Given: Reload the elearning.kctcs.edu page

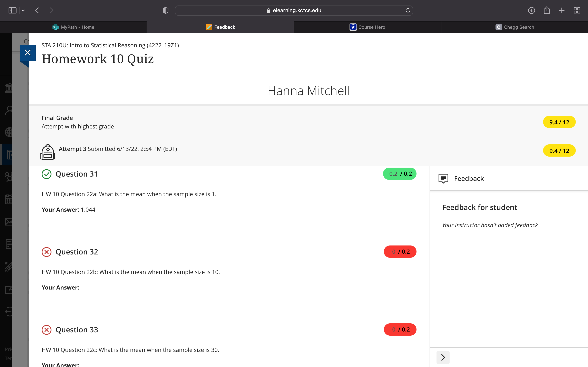Looking at the screenshot, I should 408,10.
